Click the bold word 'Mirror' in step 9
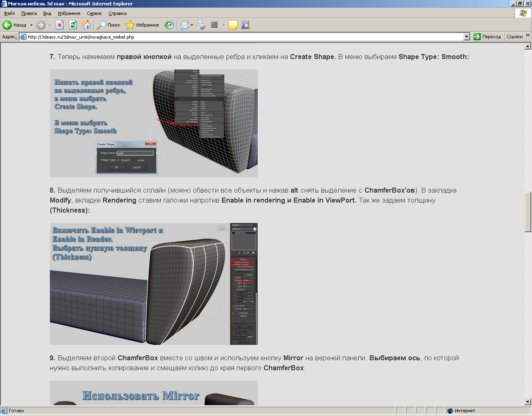Screen dimensions: 532x416 (x=293, y=358)
